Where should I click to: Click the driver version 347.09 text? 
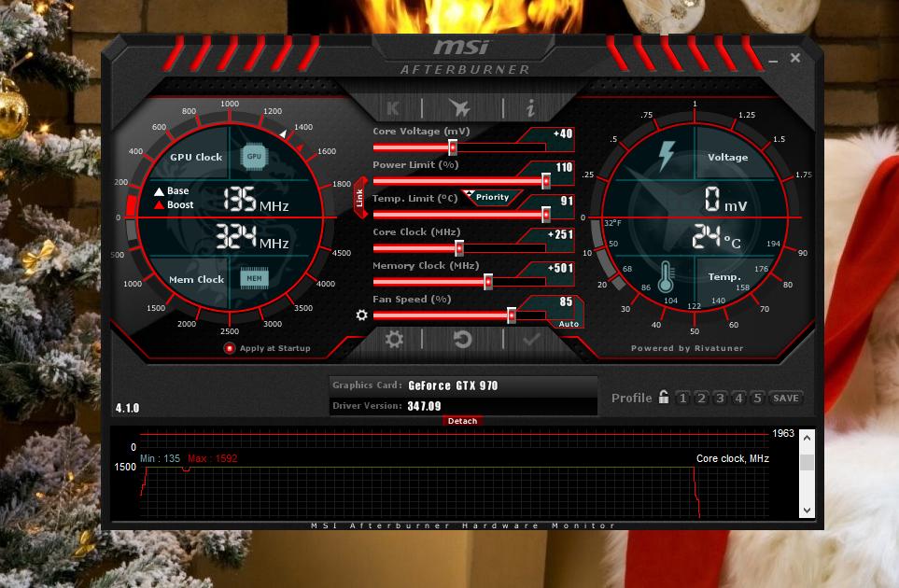424,406
